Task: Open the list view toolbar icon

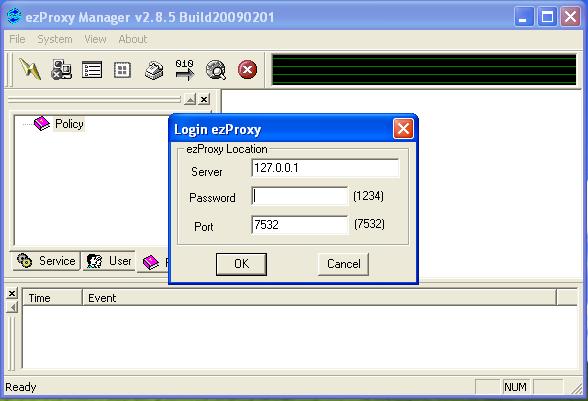Action: pos(92,70)
